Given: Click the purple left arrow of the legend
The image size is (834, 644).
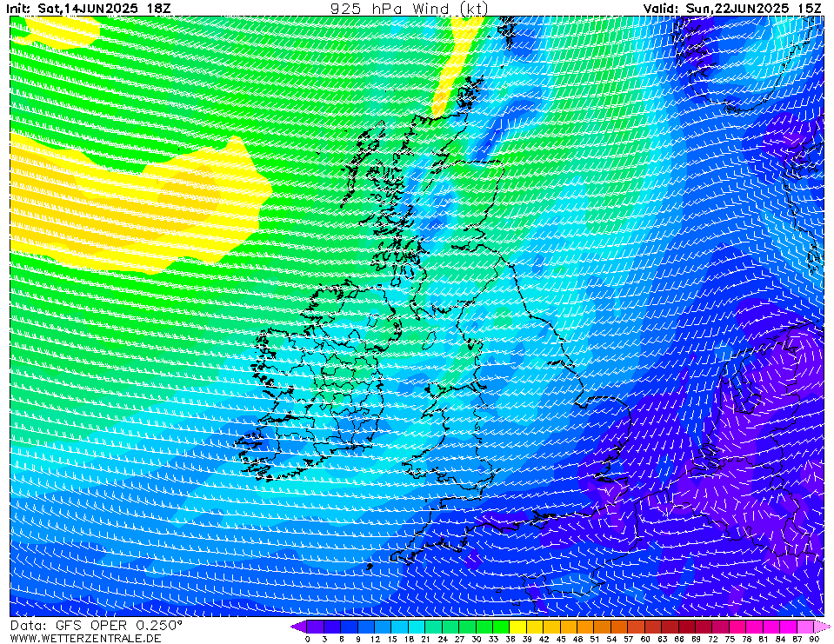Looking at the screenshot, I should (x=298, y=627).
